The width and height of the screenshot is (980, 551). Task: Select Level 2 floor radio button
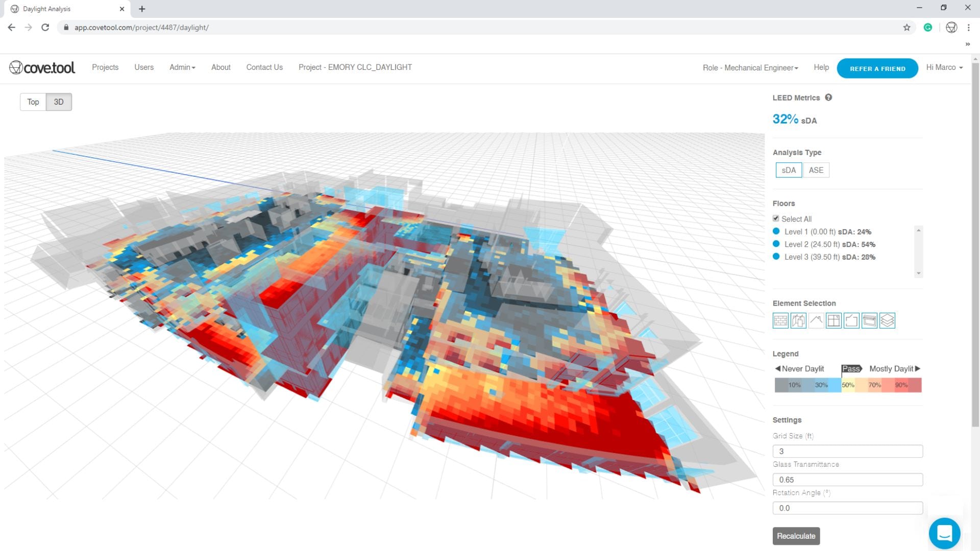(776, 244)
